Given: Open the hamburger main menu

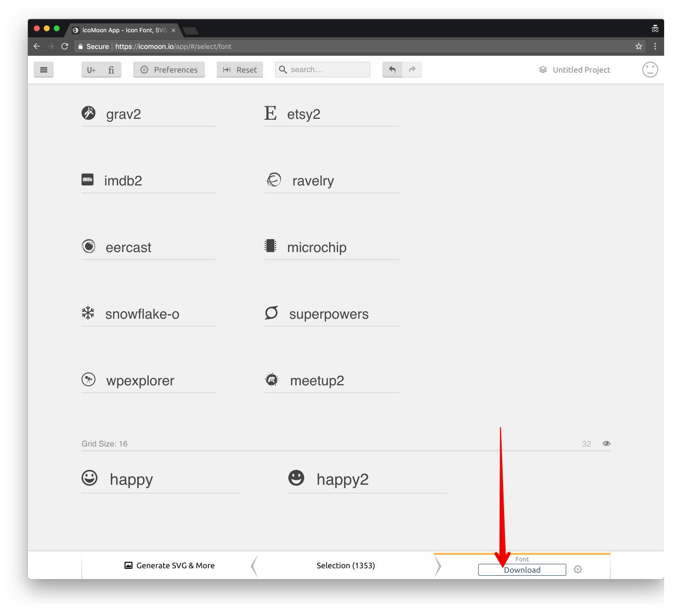Looking at the screenshot, I should 44,70.
